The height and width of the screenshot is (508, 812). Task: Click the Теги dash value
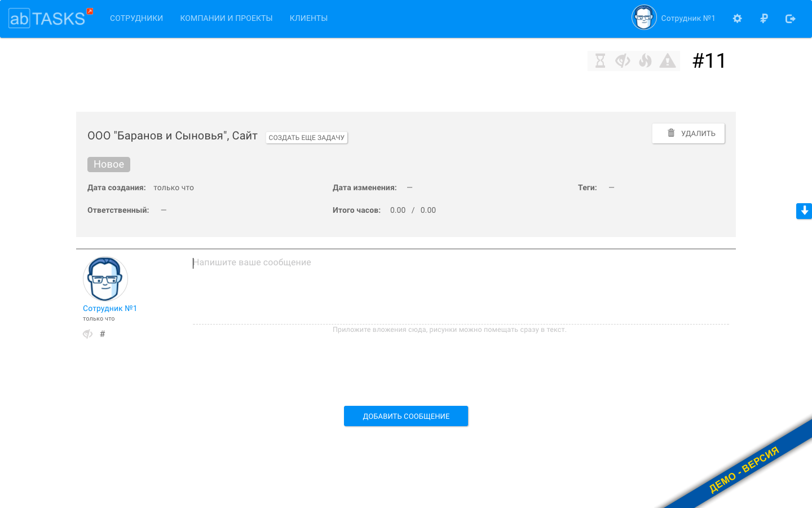pyautogui.click(x=611, y=188)
